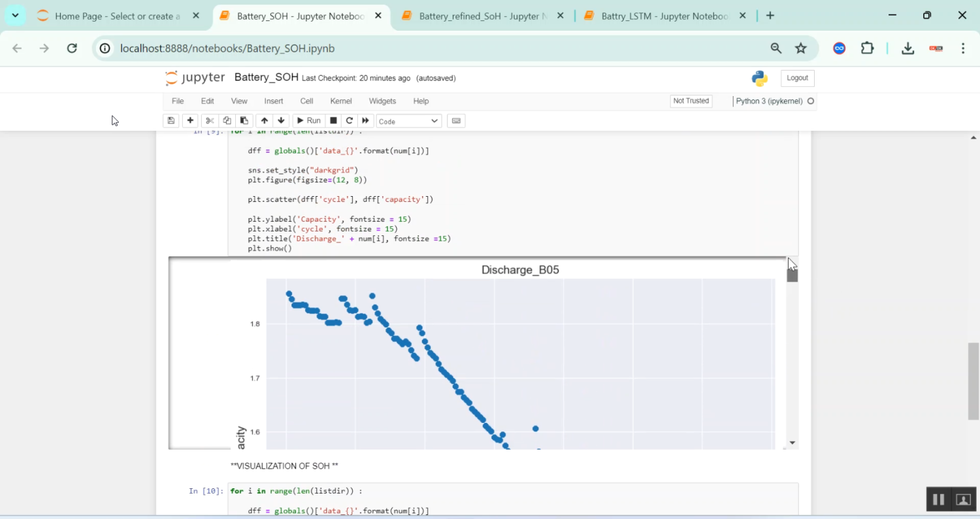Click the Jupyter save and checkpoint icon
This screenshot has width=980, height=519.
point(171,121)
